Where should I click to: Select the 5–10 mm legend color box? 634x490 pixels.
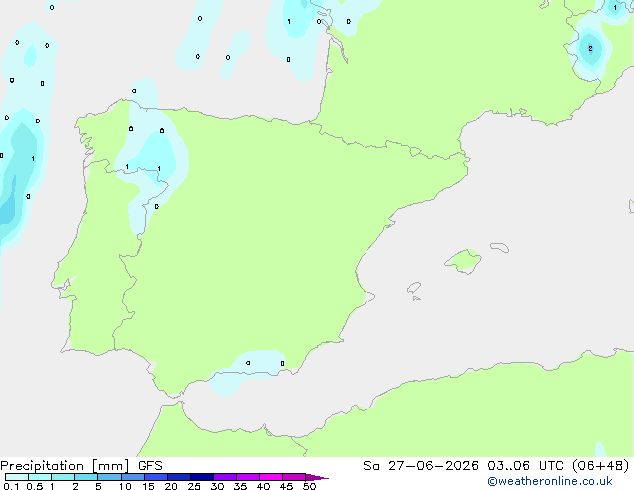click(110, 477)
